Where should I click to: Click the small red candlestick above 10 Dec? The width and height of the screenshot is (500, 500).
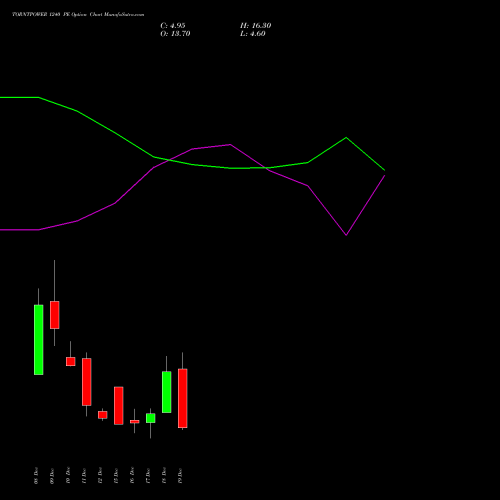(71, 361)
